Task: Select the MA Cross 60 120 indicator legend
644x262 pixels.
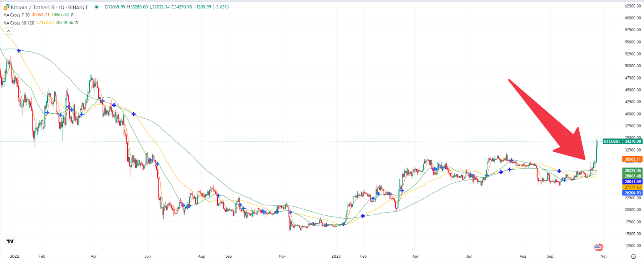Action: [19, 23]
